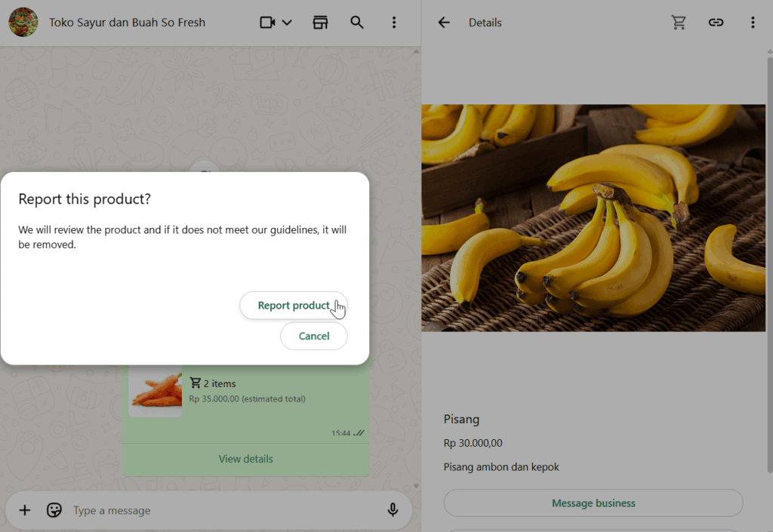Screen dimensions: 773x532
Task: Click the search icon in chat header
Action: [x=357, y=23]
